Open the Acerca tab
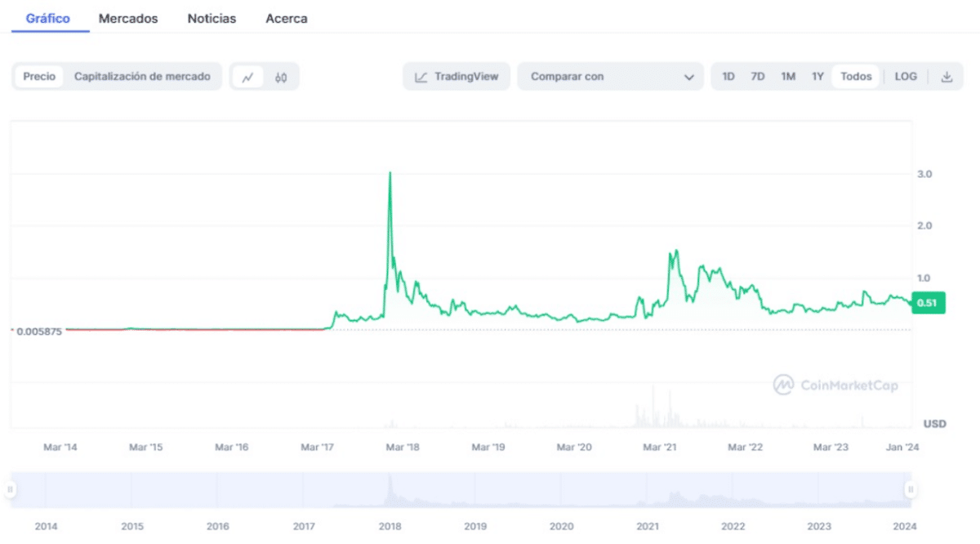Screen dimensions: 980x544 point(286,18)
